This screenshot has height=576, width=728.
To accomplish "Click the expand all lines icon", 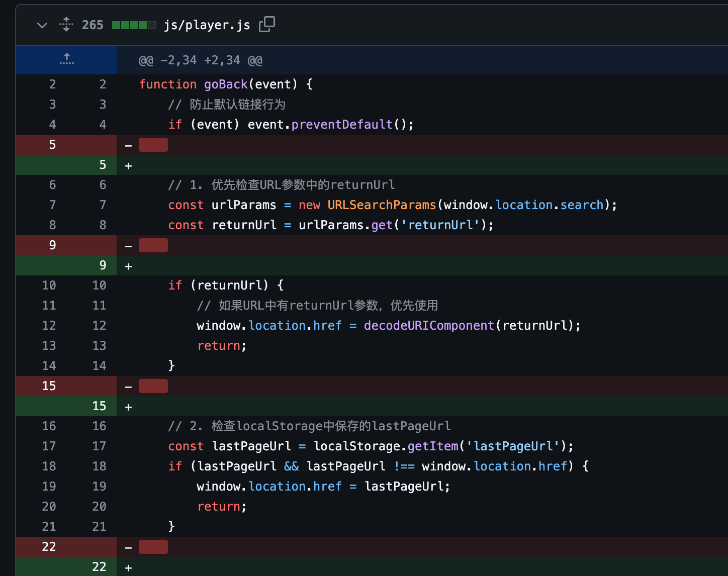I will [66, 25].
